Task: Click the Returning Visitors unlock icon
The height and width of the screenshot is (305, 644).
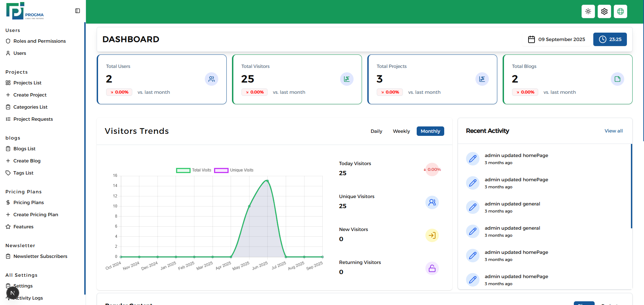Action: [x=432, y=268]
